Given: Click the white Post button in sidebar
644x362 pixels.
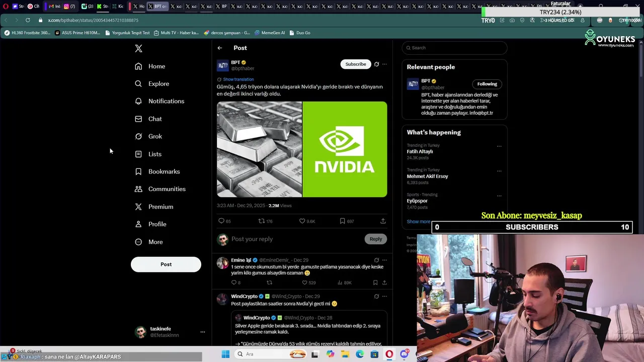Looking at the screenshot, I should (x=166, y=264).
